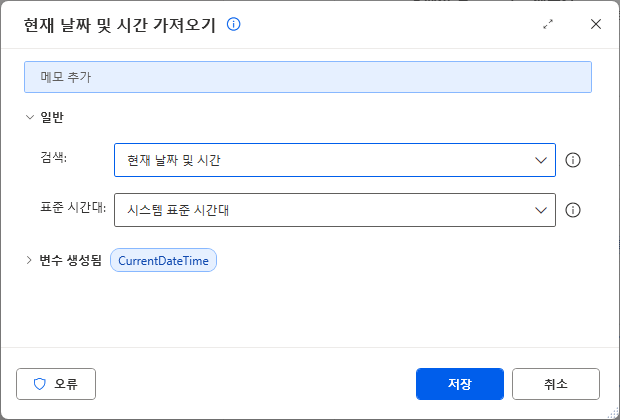Expand the 변수 생성됨 section chevron

point(29,260)
